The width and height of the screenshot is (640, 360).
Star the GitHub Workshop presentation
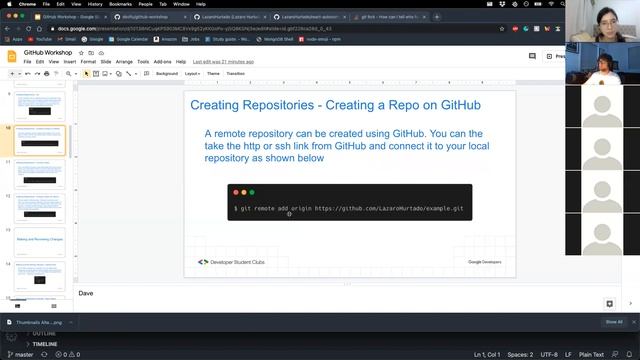click(x=81, y=53)
